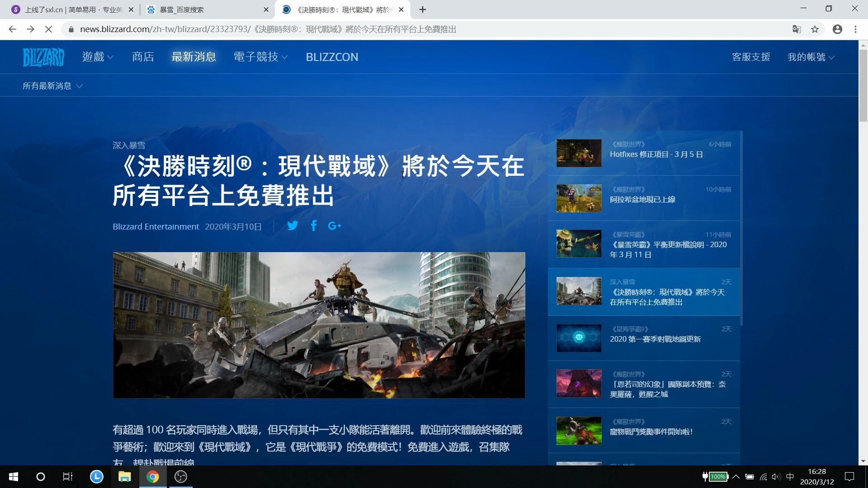Share article on Facebook

[x=314, y=226]
